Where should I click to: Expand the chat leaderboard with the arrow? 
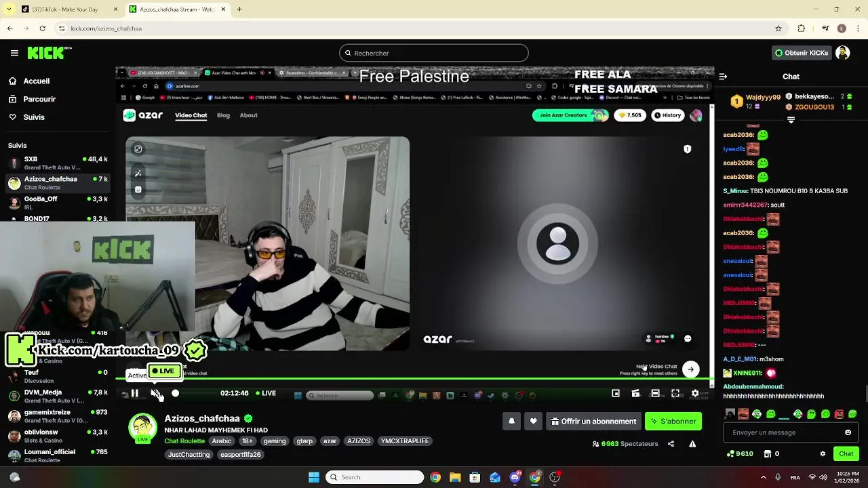[x=791, y=120]
